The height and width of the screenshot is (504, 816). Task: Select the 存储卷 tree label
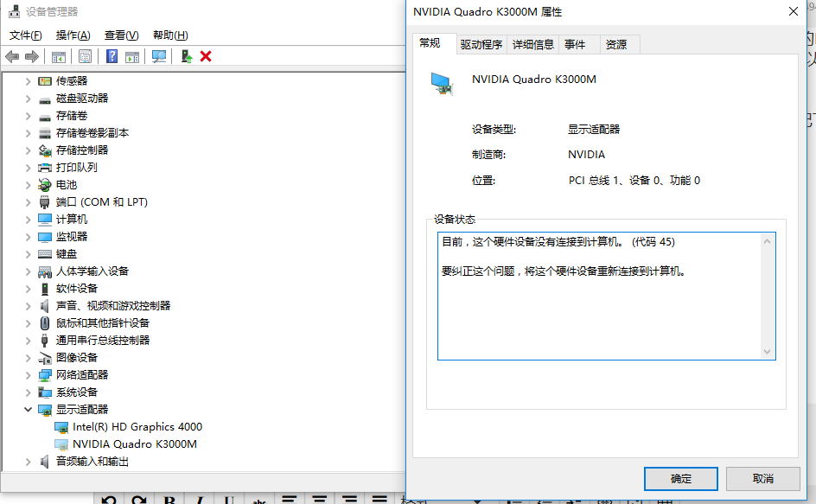72,116
